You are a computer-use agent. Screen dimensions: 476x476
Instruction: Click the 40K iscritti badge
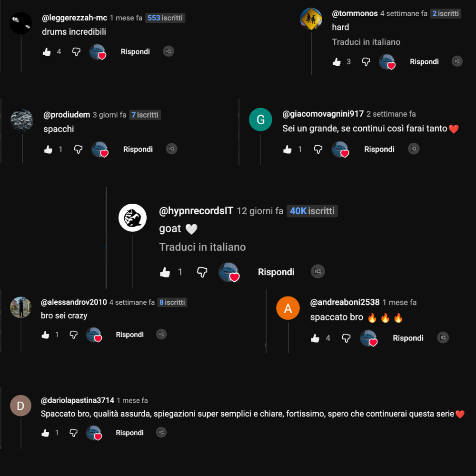click(312, 211)
